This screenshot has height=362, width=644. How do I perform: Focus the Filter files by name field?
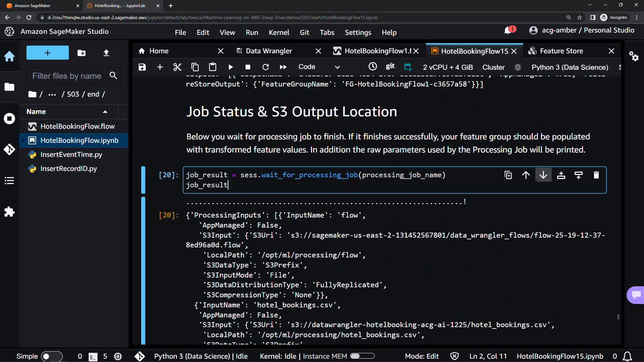tap(67, 76)
